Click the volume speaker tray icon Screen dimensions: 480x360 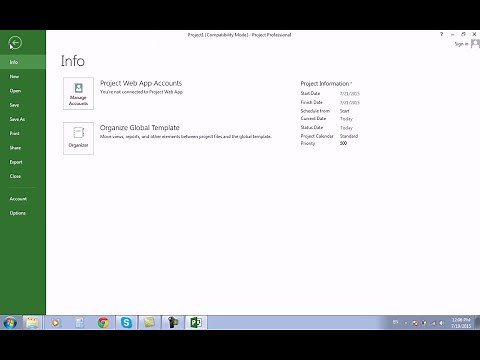(x=441, y=323)
